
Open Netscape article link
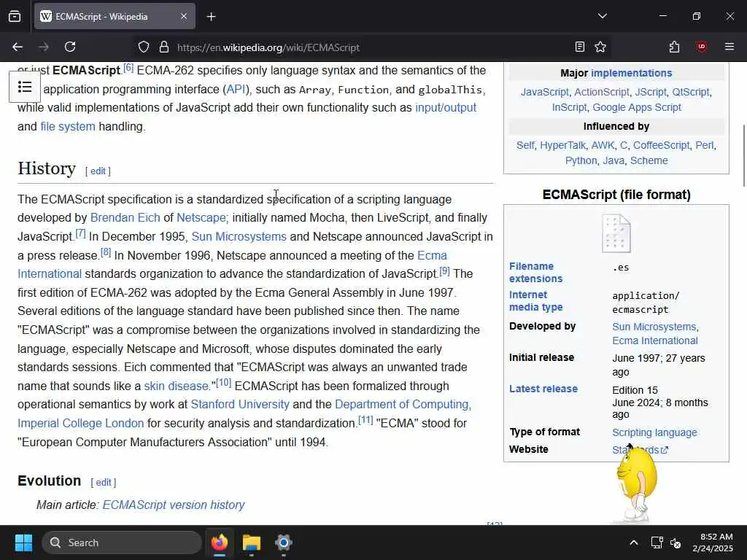tap(201, 217)
